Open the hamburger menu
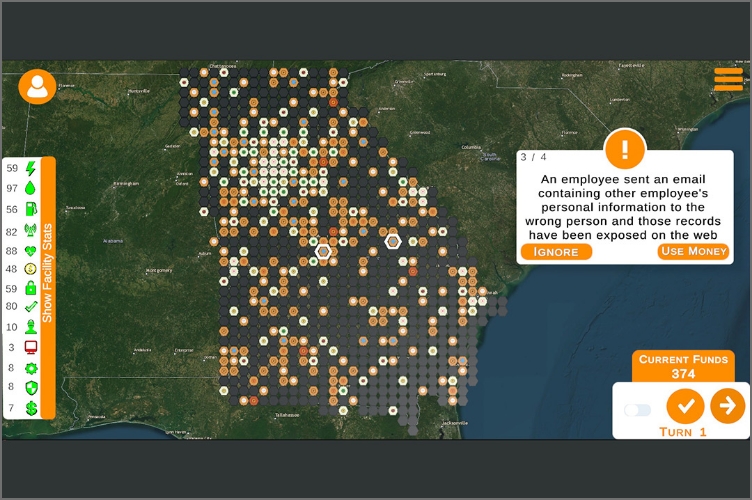This screenshot has width=752, height=500. pyautogui.click(x=728, y=79)
